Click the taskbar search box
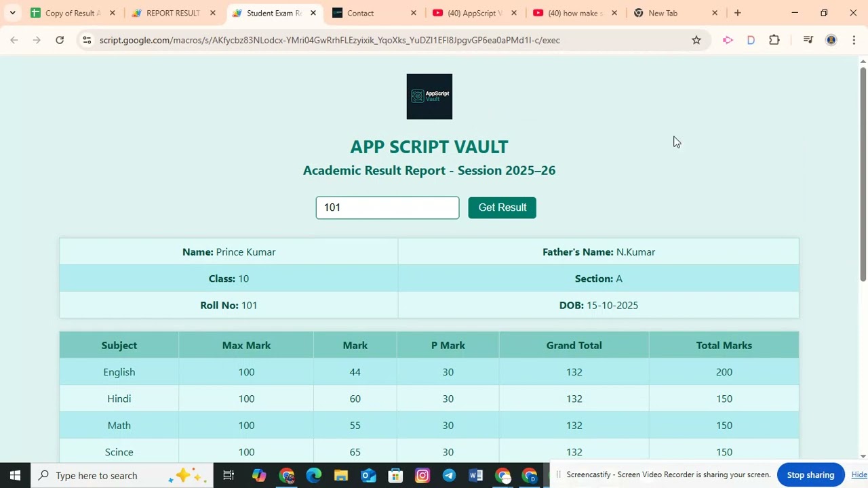The image size is (868, 488). pyautogui.click(x=122, y=475)
